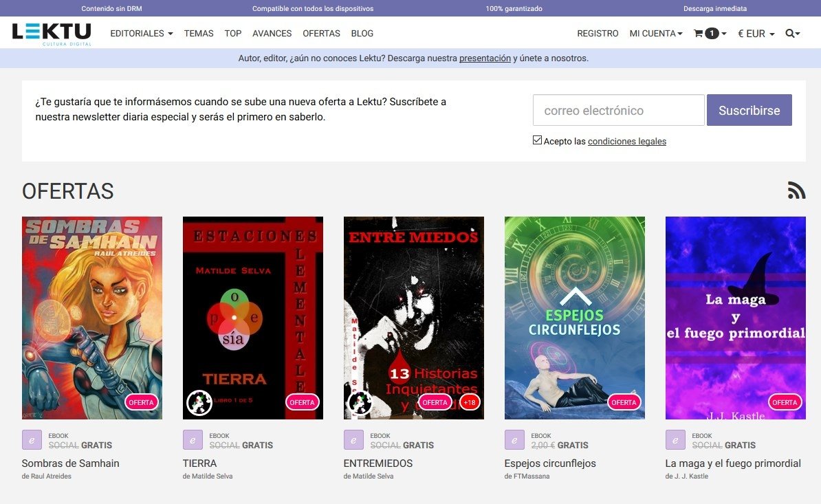
Task: Click the ebook icon under ENTREMIEDOS
Action: point(353,439)
